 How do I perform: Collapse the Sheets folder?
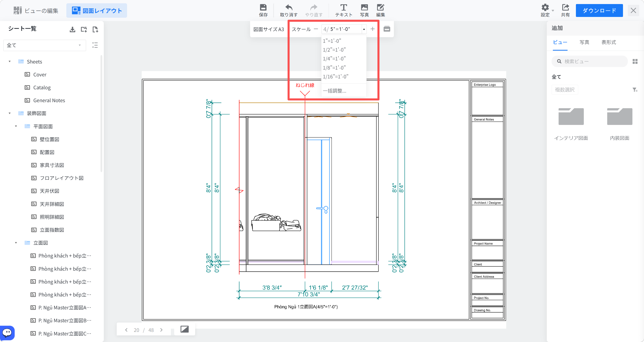pos(10,61)
